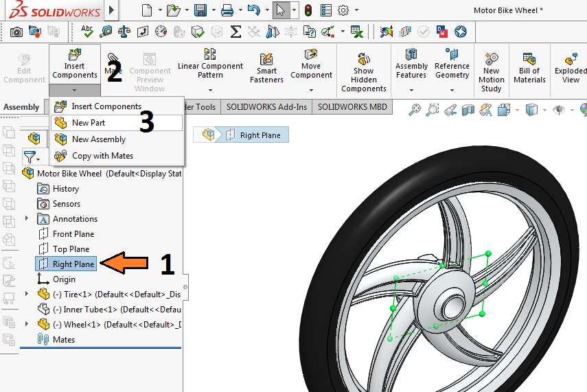Click the DW DraftSight icon
The height and width of the screenshot is (392, 587).
[x=442, y=32]
